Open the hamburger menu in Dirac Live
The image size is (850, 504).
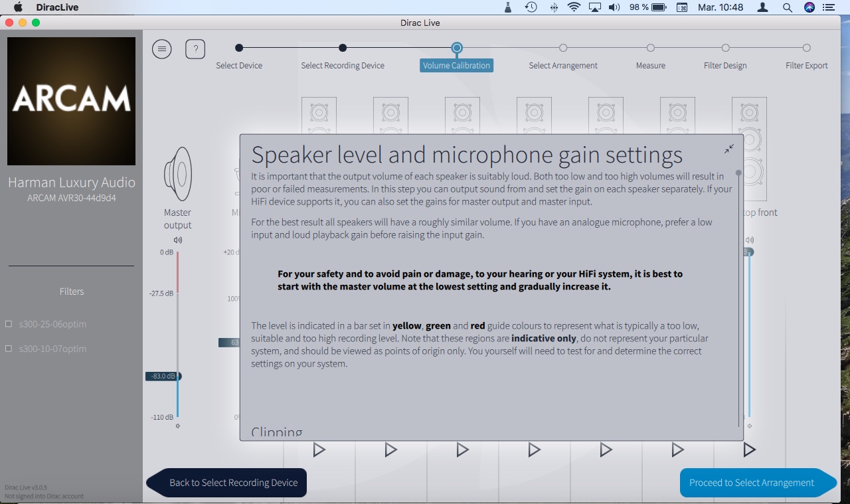[x=162, y=49]
